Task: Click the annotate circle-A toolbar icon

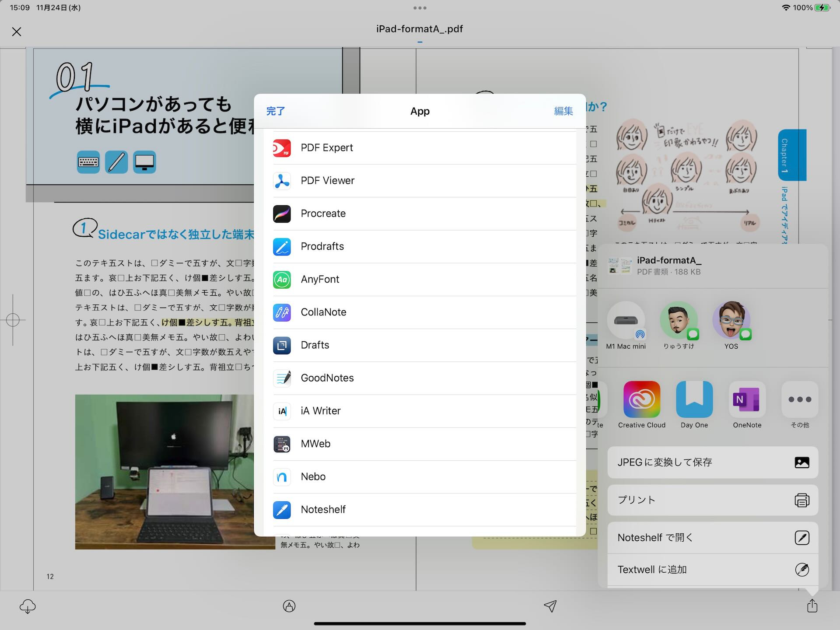Action: tap(289, 606)
